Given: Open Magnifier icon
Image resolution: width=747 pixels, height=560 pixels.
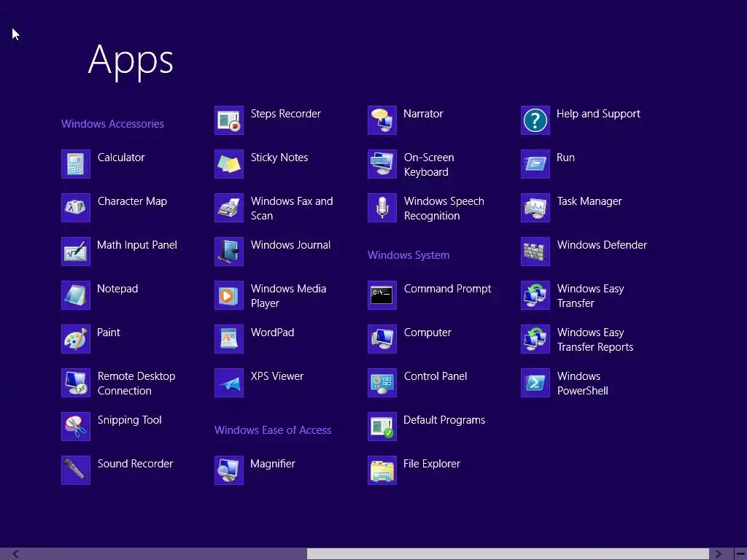Looking at the screenshot, I should click(x=229, y=470).
